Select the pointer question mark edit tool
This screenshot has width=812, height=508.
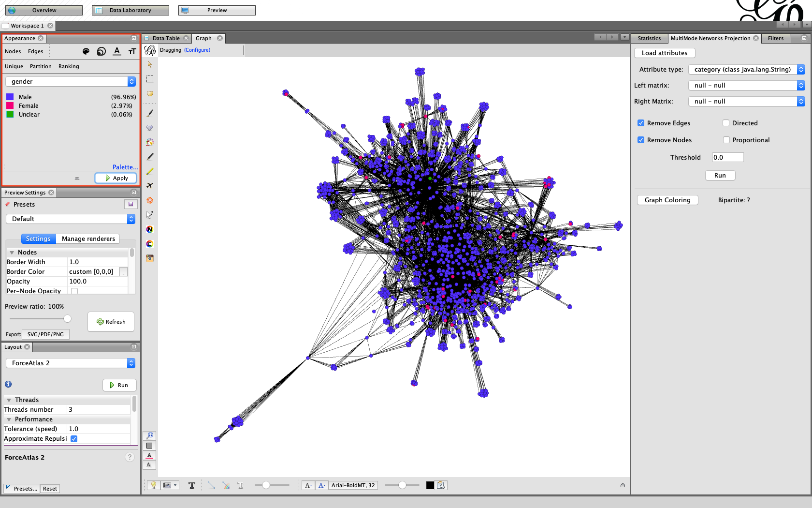tap(150, 214)
